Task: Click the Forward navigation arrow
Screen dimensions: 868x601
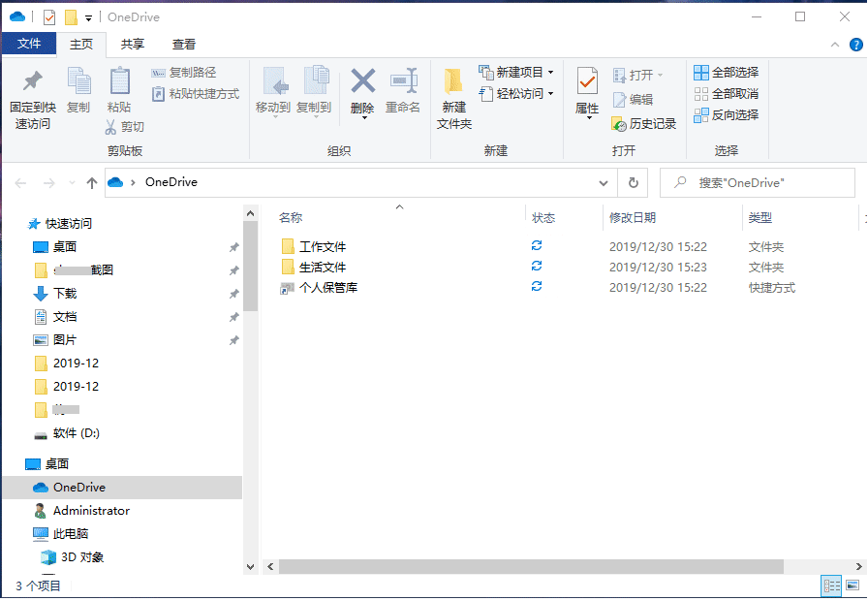Action: (48, 183)
